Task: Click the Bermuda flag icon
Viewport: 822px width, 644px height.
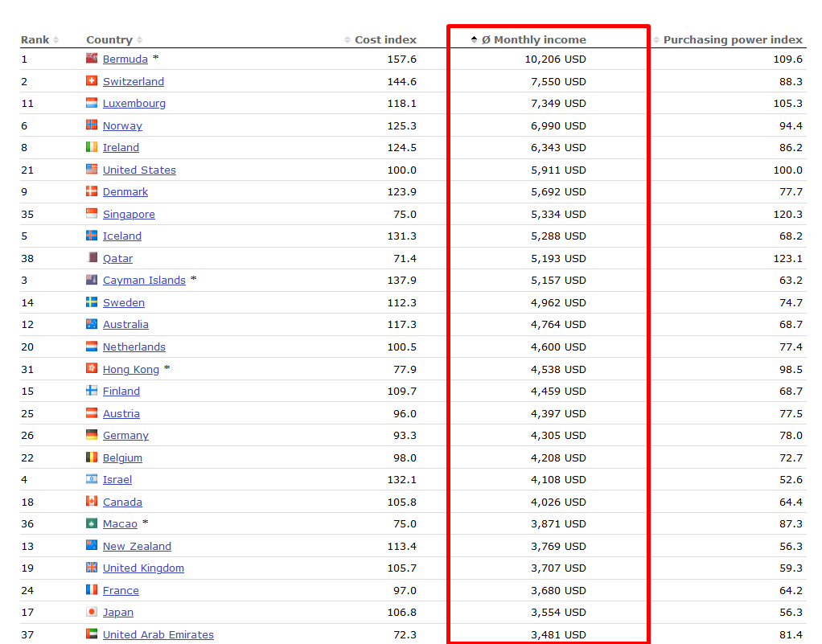Action: [92, 58]
